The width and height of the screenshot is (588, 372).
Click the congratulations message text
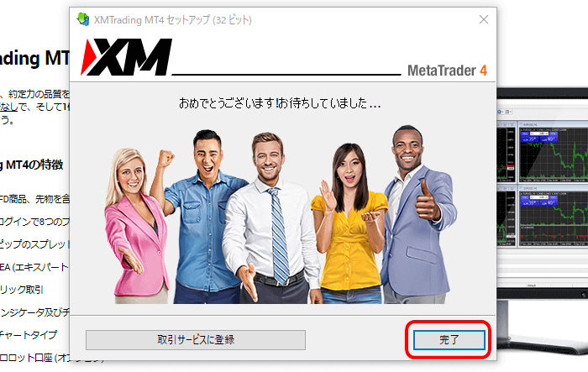(280, 103)
